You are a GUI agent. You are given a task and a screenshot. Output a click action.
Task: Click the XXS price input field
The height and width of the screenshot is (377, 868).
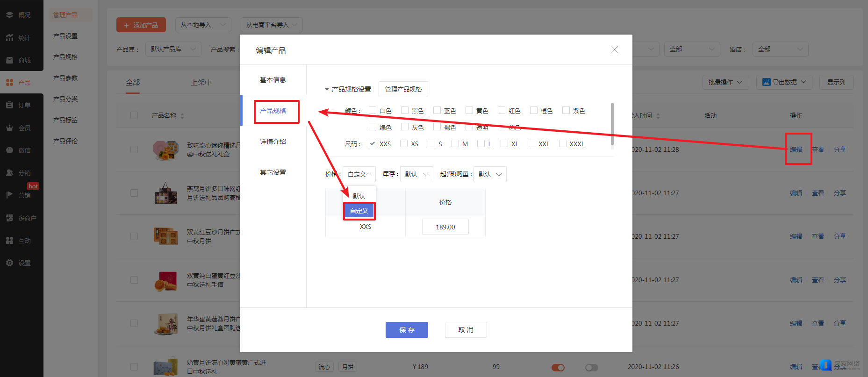pos(445,227)
